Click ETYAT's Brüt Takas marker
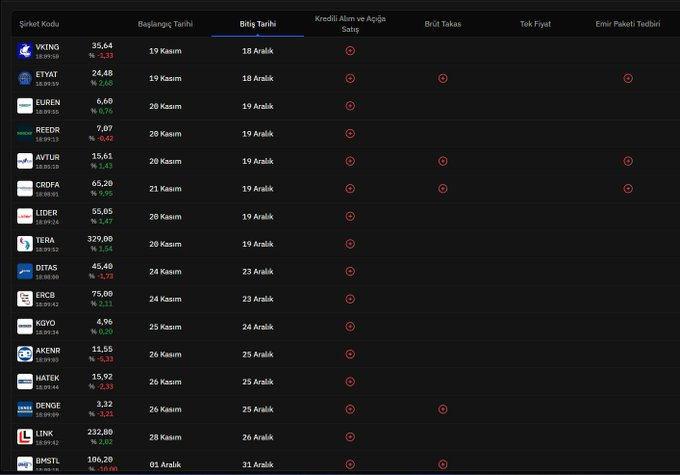Image resolution: width=680 pixels, height=475 pixels. tap(443, 79)
